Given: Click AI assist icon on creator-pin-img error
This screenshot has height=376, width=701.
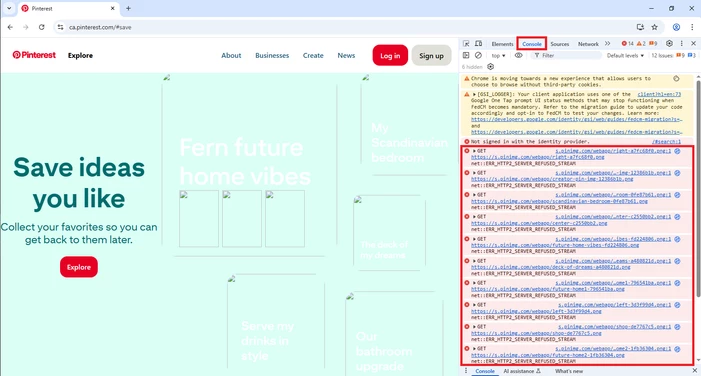Looking at the screenshot, I should pyautogui.click(x=677, y=173).
